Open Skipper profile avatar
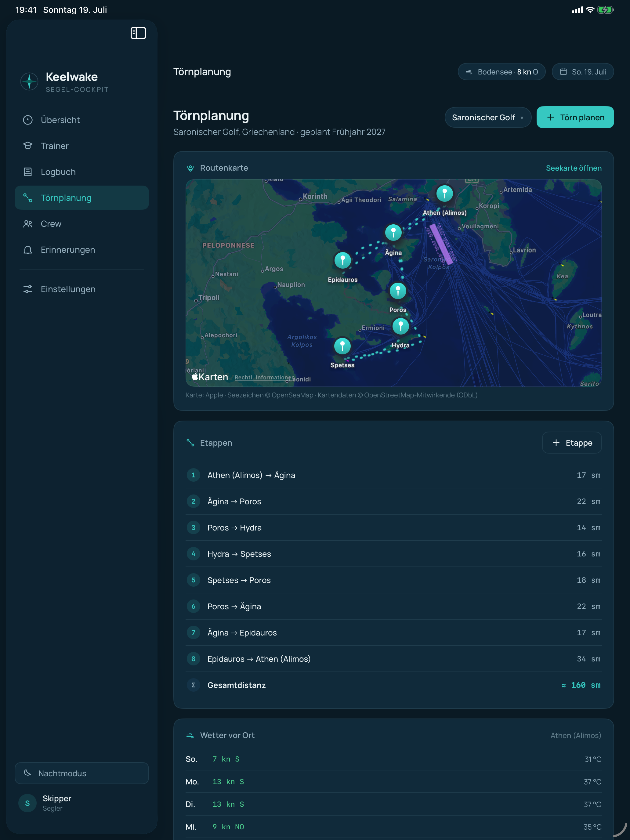This screenshot has height=840, width=630. point(27,803)
